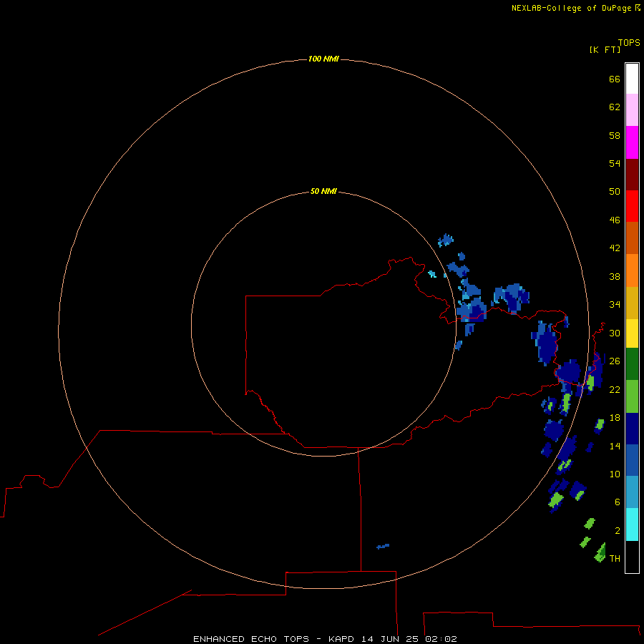Click the 38 legend value
This screenshot has width=644, height=644.
615,276
